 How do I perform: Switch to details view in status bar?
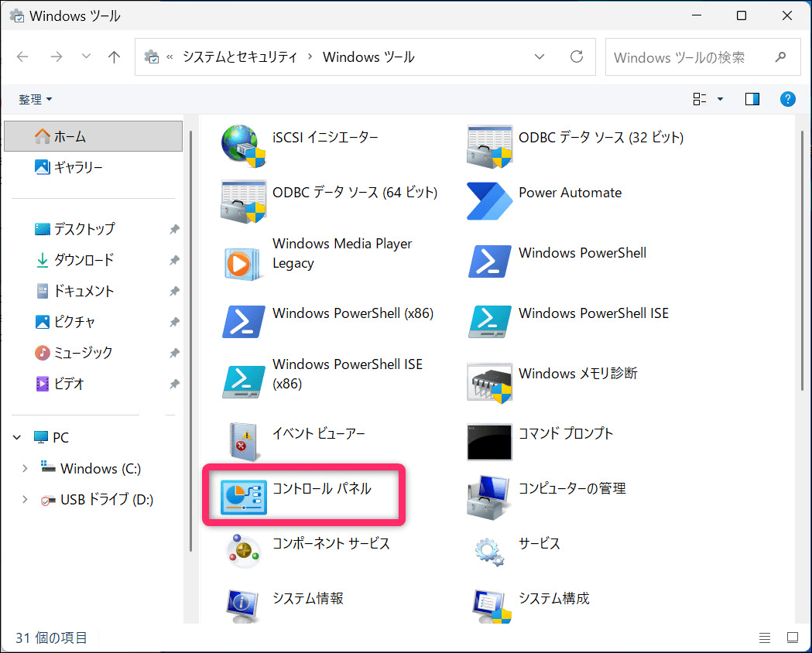coord(765,638)
